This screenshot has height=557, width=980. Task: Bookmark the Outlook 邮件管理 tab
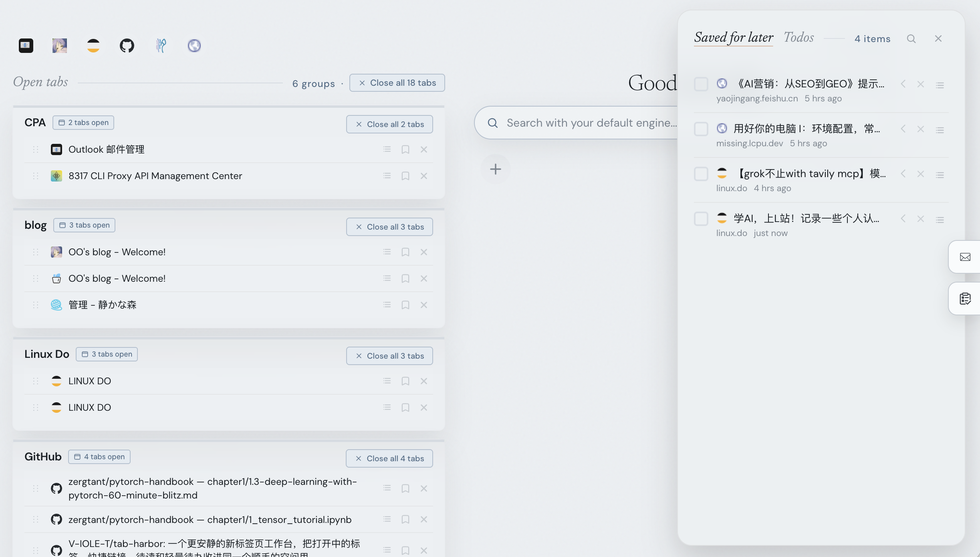point(405,149)
